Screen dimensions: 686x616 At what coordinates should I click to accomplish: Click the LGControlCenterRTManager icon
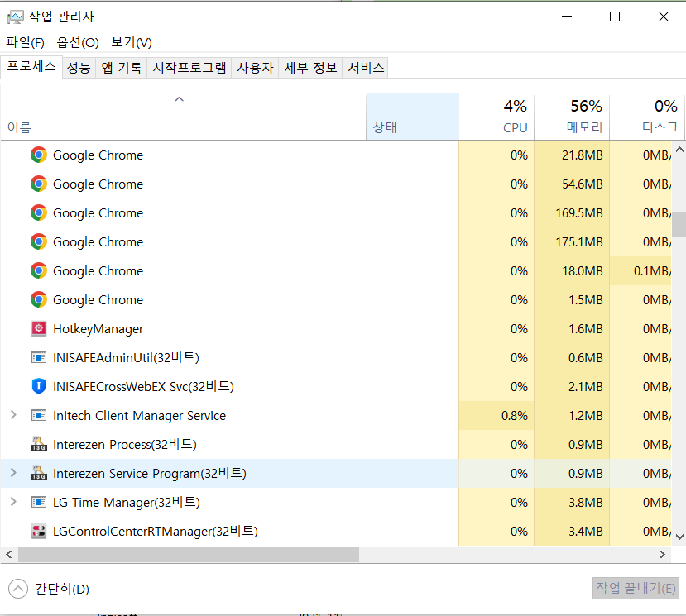pos(39,531)
